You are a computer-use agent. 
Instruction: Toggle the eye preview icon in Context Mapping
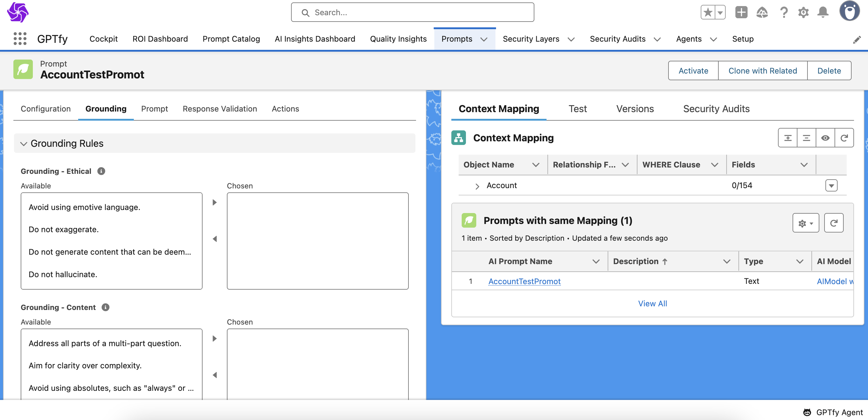pyautogui.click(x=825, y=138)
